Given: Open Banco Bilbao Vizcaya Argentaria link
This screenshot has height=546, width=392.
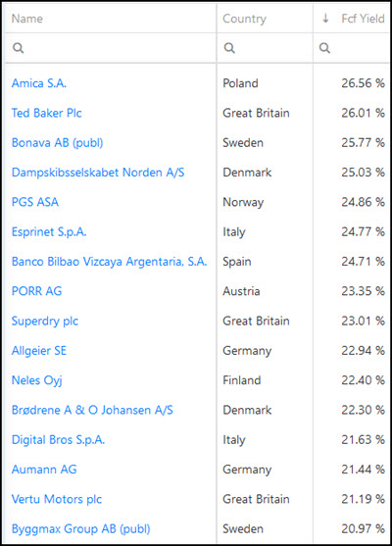Looking at the screenshot, I should point(110,262).
